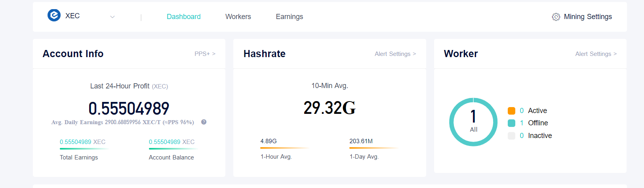Viewport: 644px width, 188px height.
Task: Open Alert Settings in the Hashrate card
Action: [395, 54]
